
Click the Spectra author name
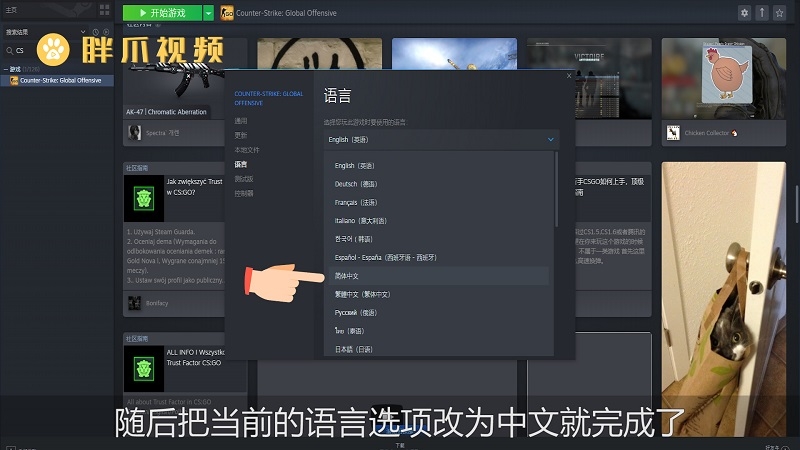coord(162,133)
